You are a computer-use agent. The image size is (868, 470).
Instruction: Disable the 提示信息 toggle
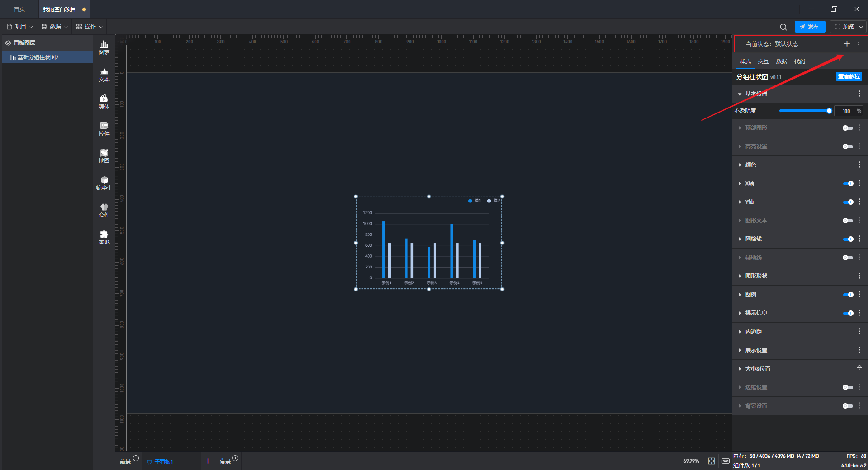(848, 313)
